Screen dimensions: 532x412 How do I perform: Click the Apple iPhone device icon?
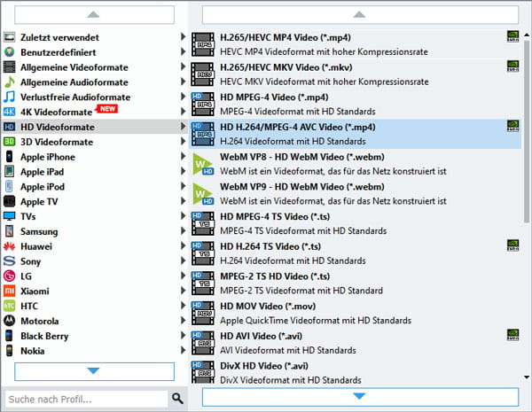pos(10,157)
